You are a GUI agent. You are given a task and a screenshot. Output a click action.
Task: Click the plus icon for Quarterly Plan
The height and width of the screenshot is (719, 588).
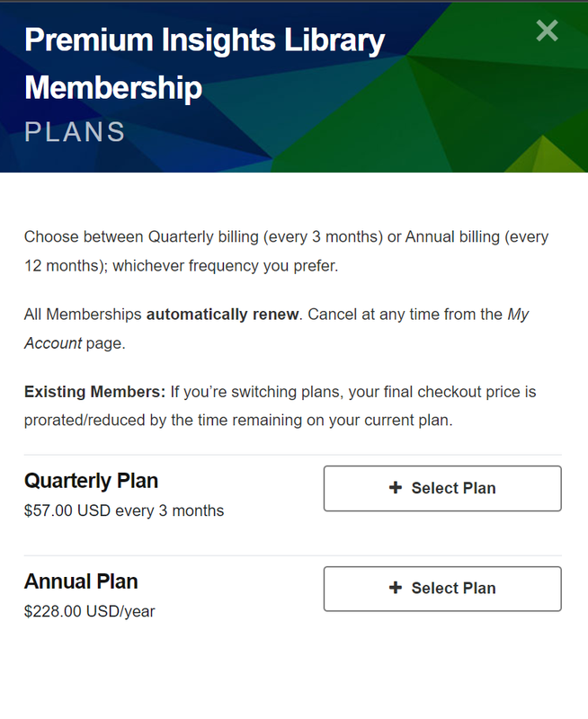point(396,487)
